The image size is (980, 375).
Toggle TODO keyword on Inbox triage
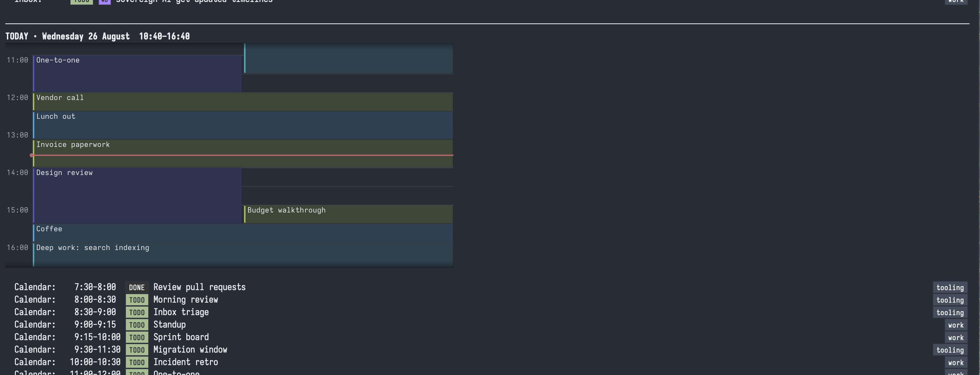tap(136, 312)
